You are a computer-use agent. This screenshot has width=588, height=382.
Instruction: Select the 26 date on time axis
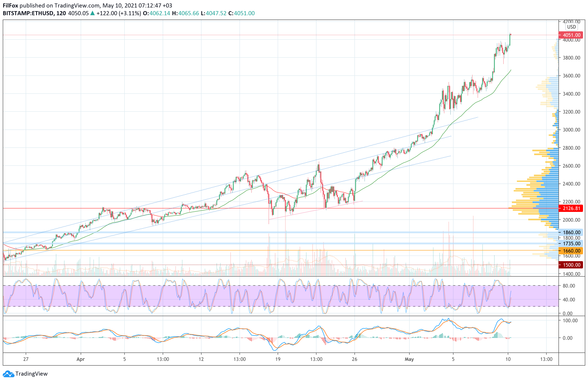tap(354, 359)
